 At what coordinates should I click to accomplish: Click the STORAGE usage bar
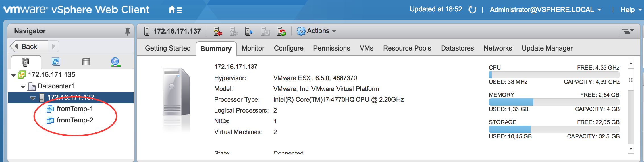click(554, 130)
